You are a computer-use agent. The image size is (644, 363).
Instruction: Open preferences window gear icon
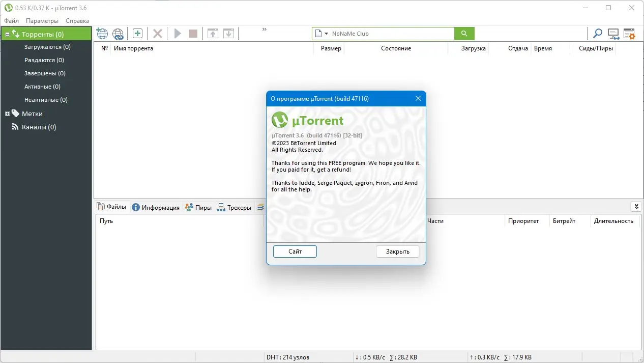coord(629,34)
